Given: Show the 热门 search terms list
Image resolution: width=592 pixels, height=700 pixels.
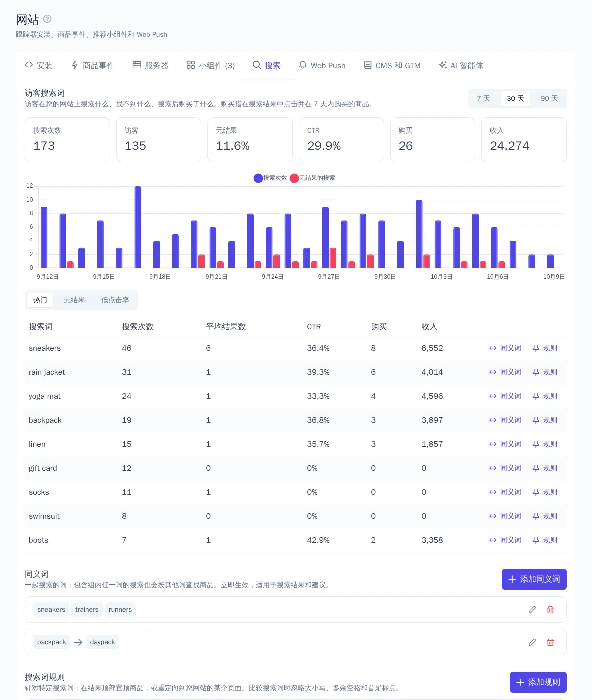Looking at the screenshot, I should pyautogui.click(x=40, y=300).
